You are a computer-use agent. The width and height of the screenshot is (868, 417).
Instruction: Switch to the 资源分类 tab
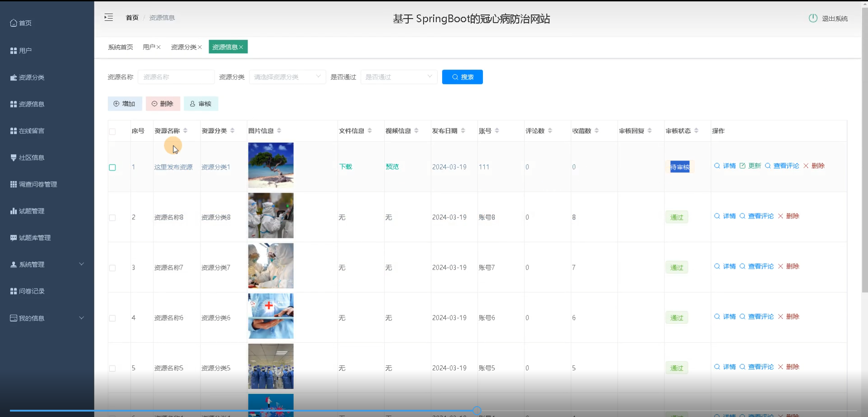[183, 47]
